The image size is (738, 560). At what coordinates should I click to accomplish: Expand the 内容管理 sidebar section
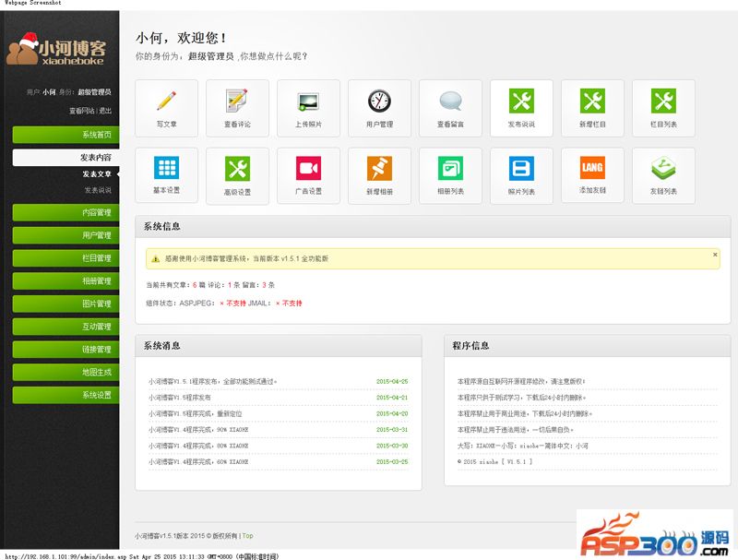[x=66, y=213]
